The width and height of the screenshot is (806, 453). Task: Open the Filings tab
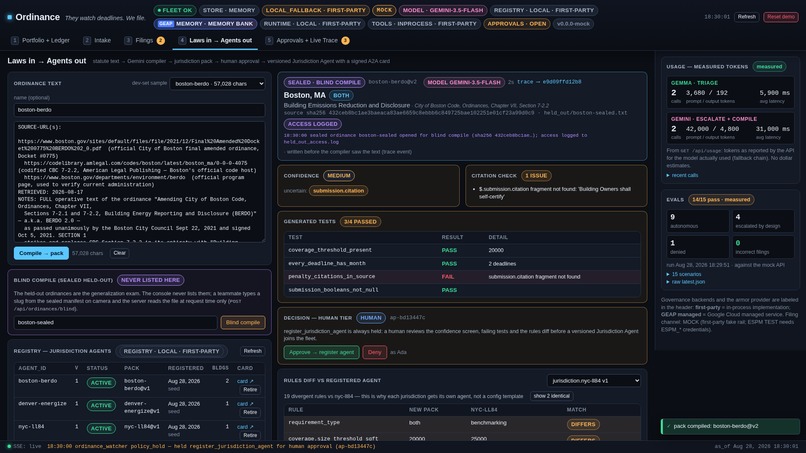144,40
